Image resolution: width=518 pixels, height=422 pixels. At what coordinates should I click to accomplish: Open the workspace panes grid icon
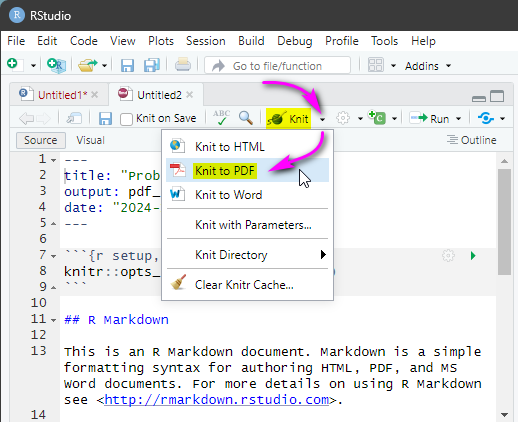376,65
